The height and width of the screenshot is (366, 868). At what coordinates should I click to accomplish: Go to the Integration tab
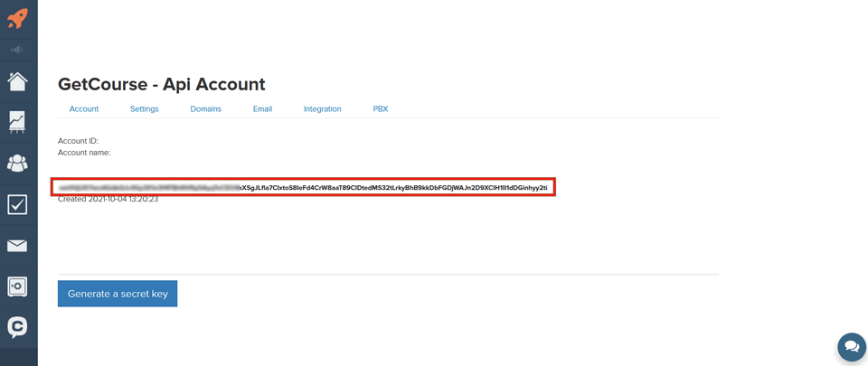(x=322, y=109)
